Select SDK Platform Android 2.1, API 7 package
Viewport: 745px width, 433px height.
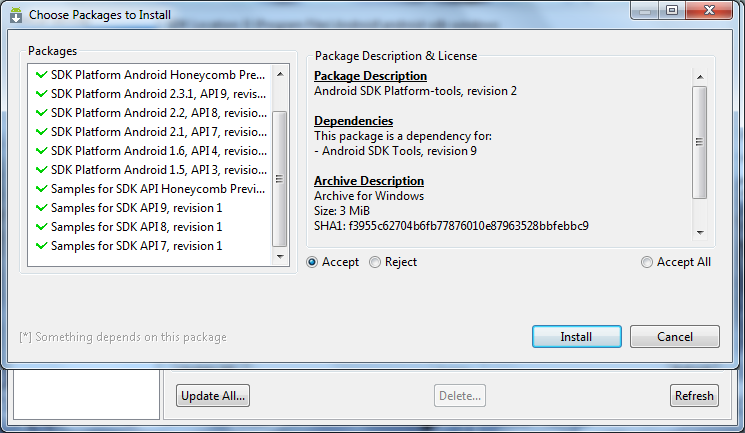click(x=158, y=132)
